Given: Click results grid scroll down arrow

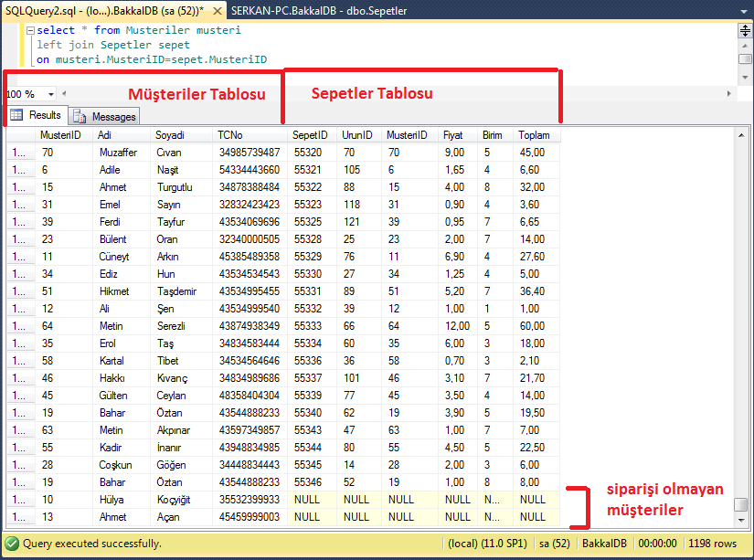Looking at the screenshot, I should 741,520.
